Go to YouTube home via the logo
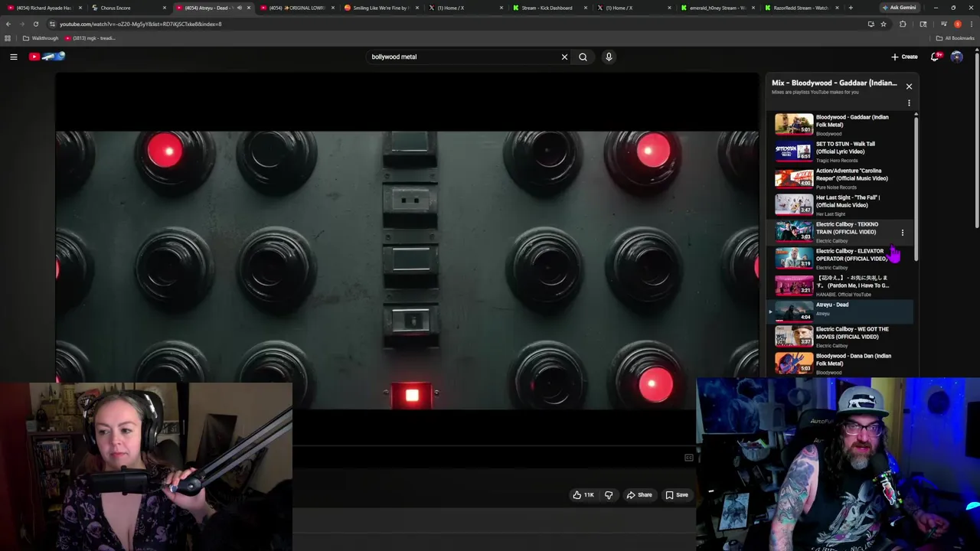The height and width of the screenshot is (551, 980). click(x=47, y=57)
